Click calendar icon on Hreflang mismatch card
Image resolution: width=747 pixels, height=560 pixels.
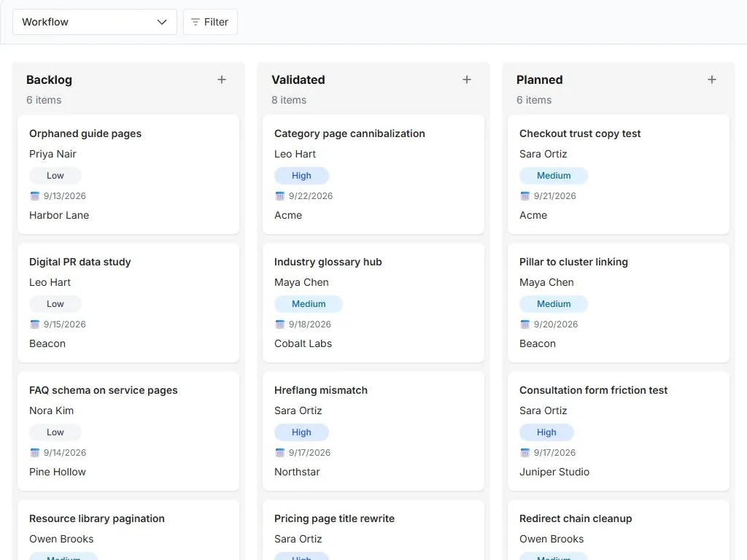click(x=279, y=452)
